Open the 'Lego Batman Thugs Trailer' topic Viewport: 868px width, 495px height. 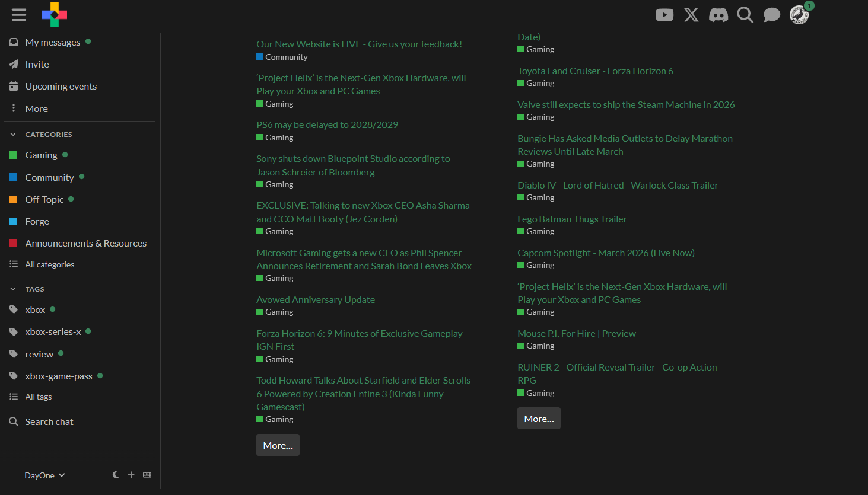[572, 219]
